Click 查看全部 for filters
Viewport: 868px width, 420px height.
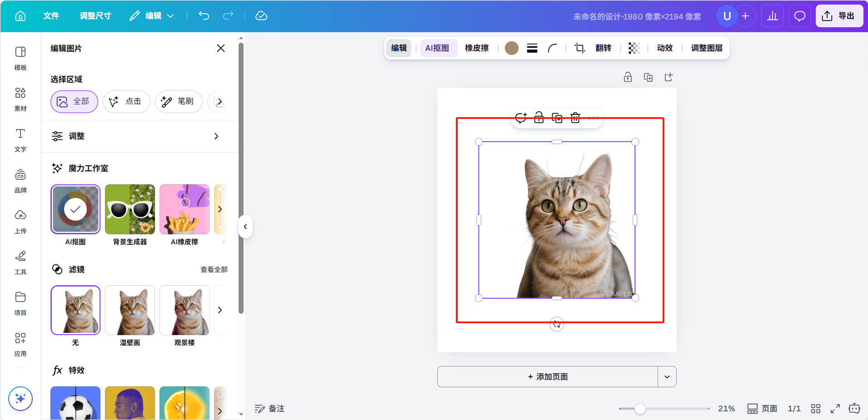[x=214, y=270]
